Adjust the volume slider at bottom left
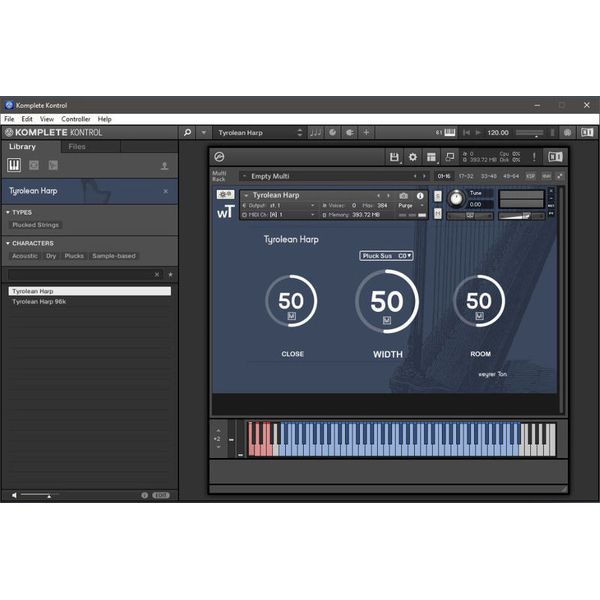This screenshot has width=600, height=600. pyautogui.click(x=38, y=495)
